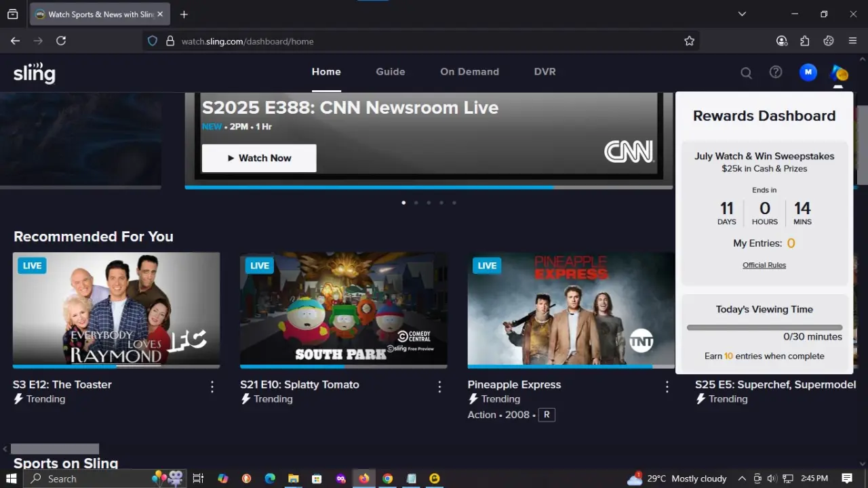Open Pineapple Express movie thumbnail
Screen dimensions: 868x488
click(571, 310)
